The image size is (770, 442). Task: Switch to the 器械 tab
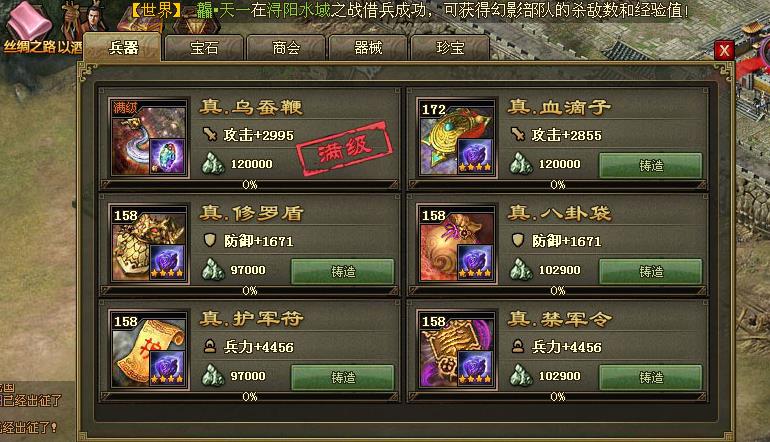pyautogui.click(x=368, y=48)
